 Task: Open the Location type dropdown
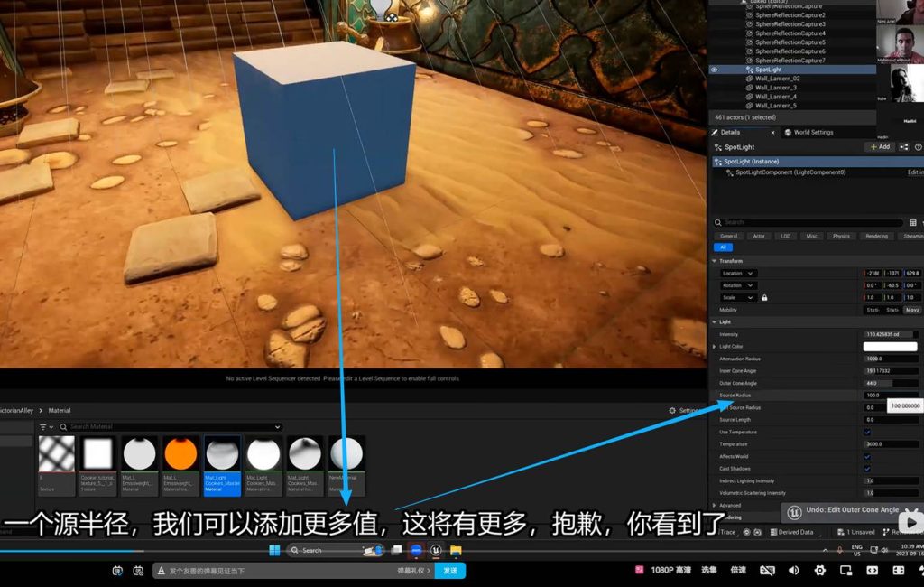pos(738,273)
